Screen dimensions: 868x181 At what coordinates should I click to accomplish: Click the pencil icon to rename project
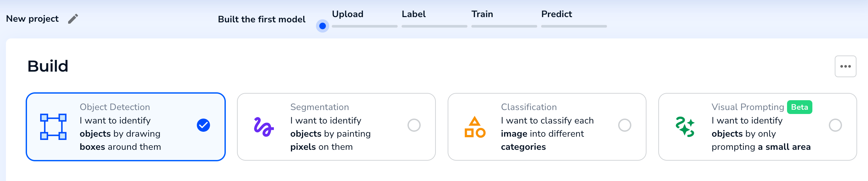(x=73, y=19)
